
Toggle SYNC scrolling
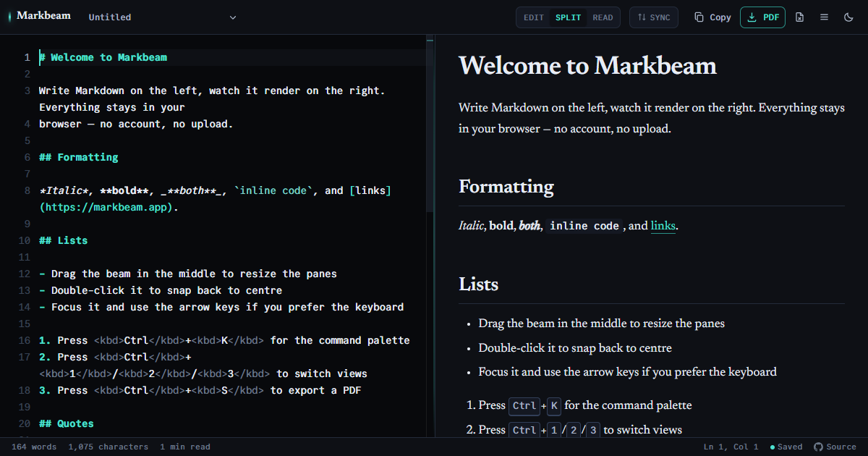coord(654,17)
